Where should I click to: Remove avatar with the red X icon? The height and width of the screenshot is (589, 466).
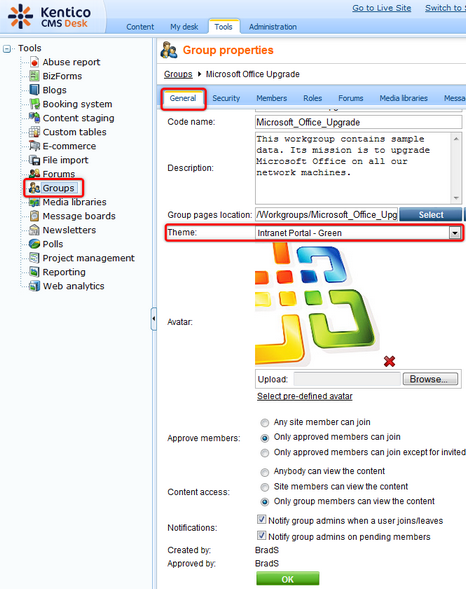point(389,361)
